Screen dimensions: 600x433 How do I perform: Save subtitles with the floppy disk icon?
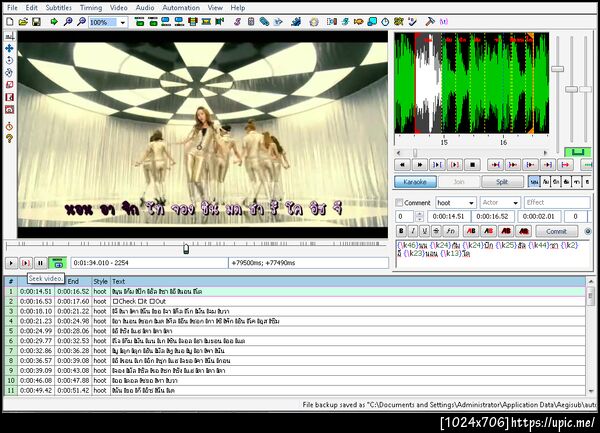click(36, 22)
